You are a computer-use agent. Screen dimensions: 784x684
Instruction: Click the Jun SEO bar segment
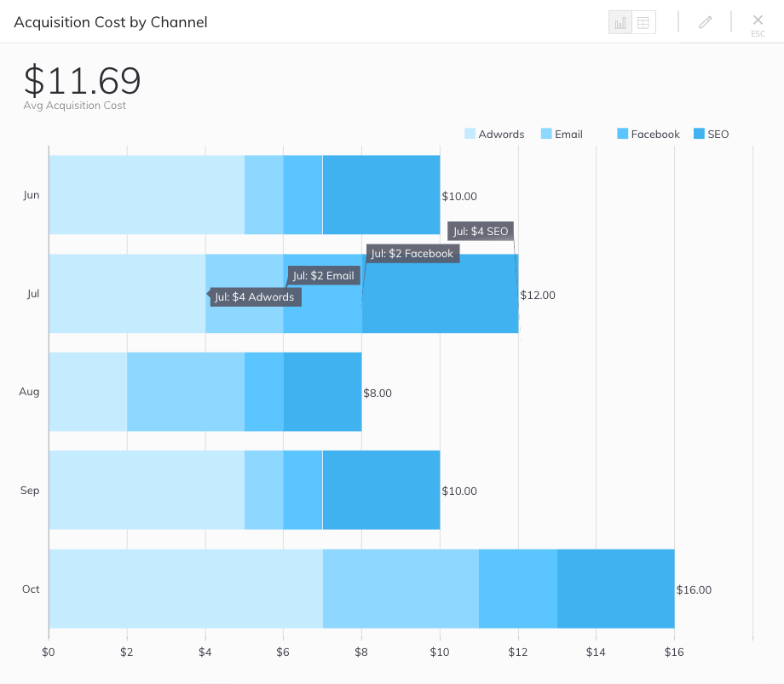point(381,194)
